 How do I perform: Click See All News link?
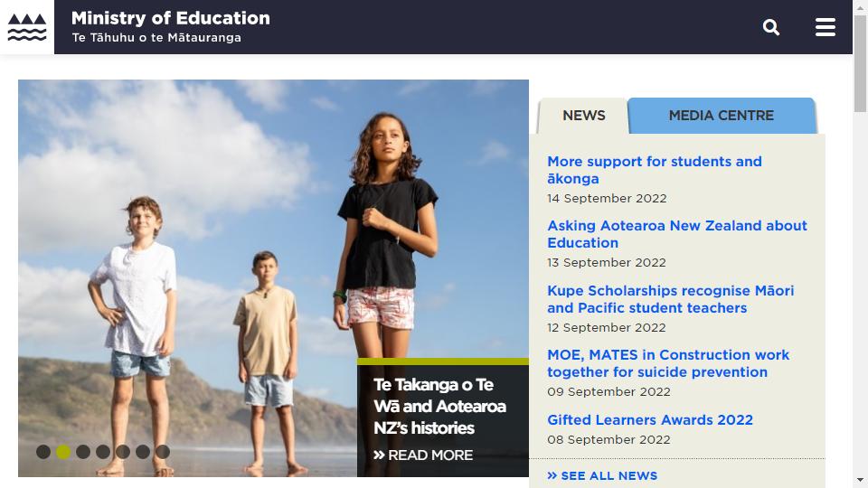click(x=602, y=476)
